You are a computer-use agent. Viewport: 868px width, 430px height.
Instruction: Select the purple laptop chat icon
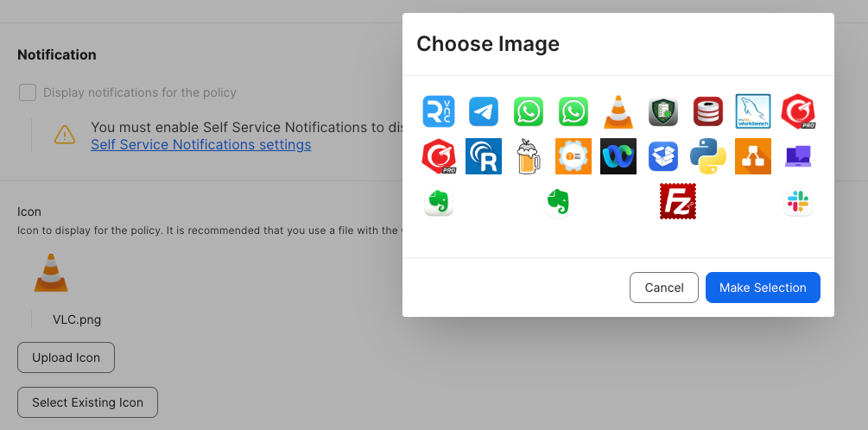coord(798,156)
